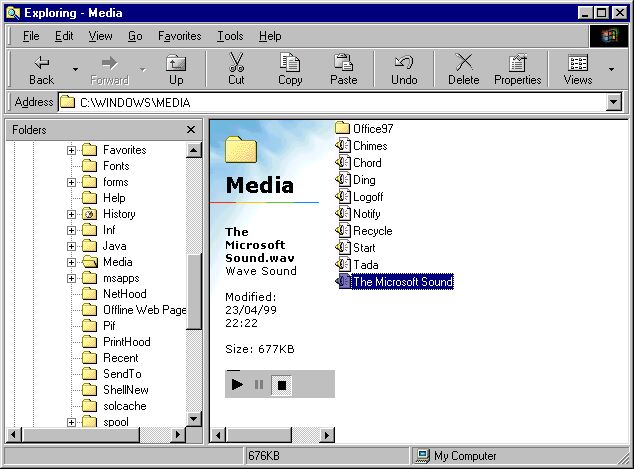This screenshot has width=634, height=469.
Task: Select the solcache folder in tree
Action: tap(114, 406)
